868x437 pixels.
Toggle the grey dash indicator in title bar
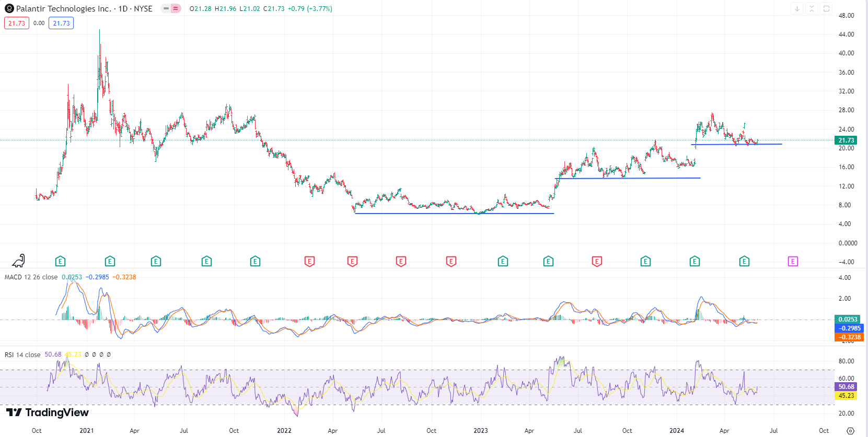point(166,8)
